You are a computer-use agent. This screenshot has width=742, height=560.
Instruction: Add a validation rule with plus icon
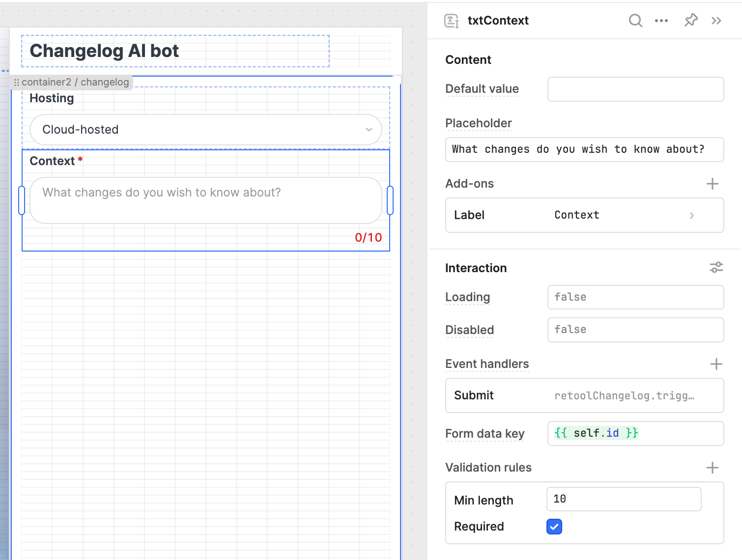coord(712,468)
